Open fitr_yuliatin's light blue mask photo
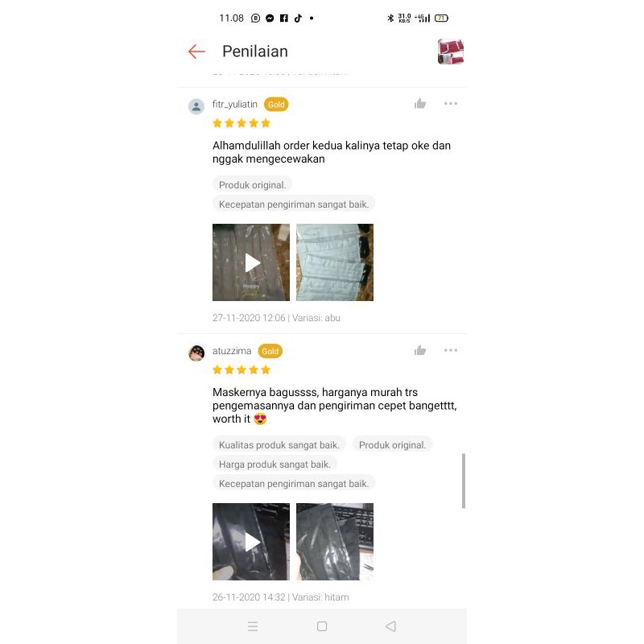The width and height of the screenshot is (644, 644). [335, 262]
